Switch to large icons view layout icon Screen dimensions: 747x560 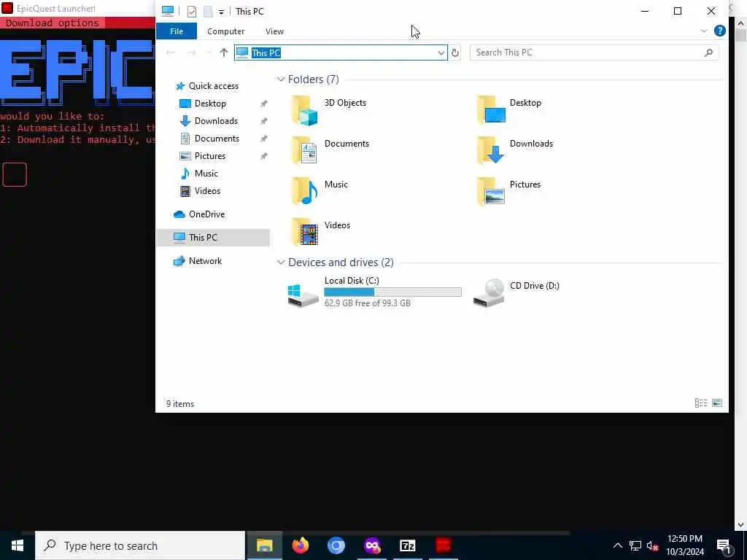716,403
